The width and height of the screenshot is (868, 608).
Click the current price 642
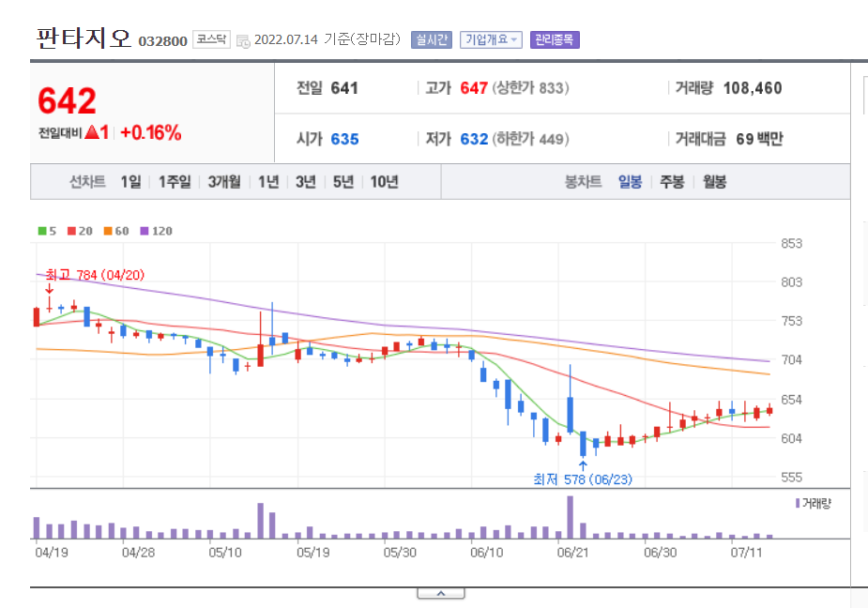pyautogui.click(x=67, y=100)
